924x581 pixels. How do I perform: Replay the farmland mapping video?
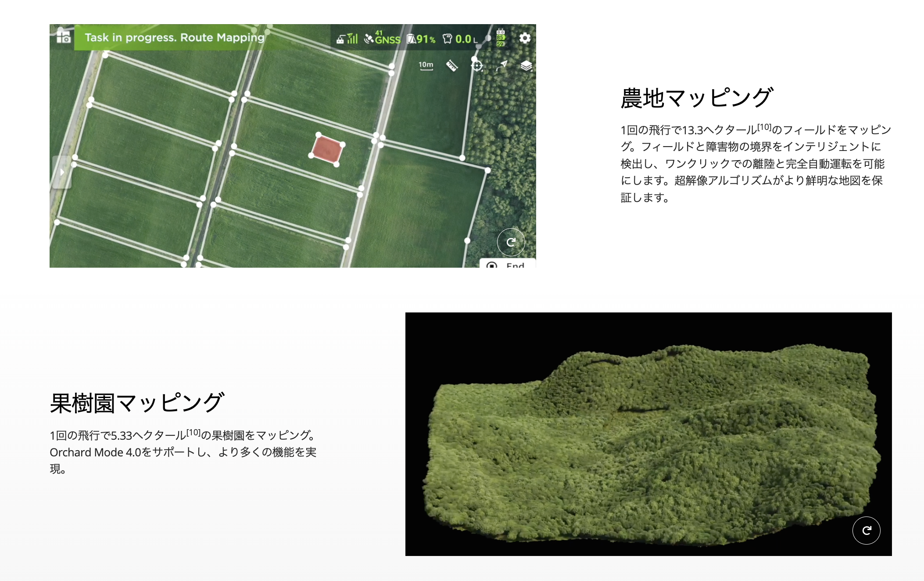[x=511, y=242]
